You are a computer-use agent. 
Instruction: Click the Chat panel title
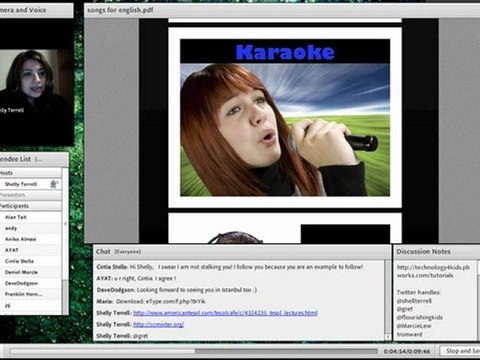click(103, 252)
